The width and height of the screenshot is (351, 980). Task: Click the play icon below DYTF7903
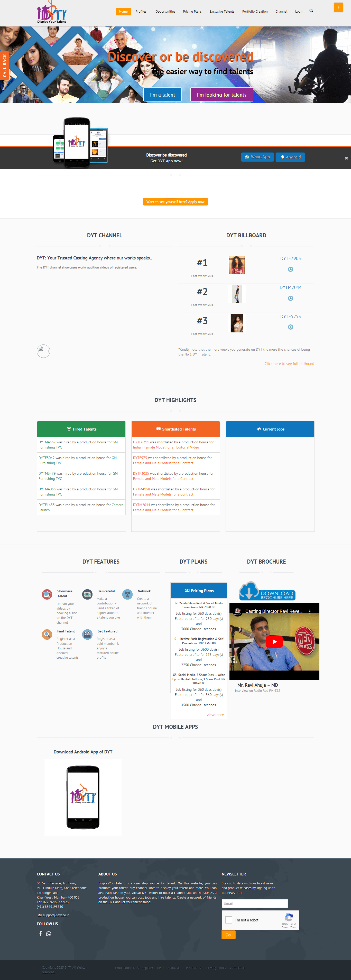[x=290, y=269]
